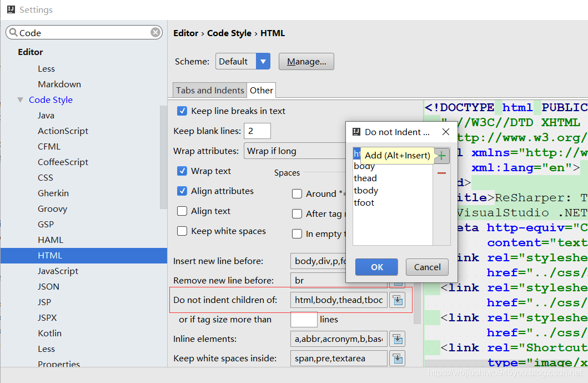
Task: Click the tag size lines input field
Action: click(x=304, y=320)
